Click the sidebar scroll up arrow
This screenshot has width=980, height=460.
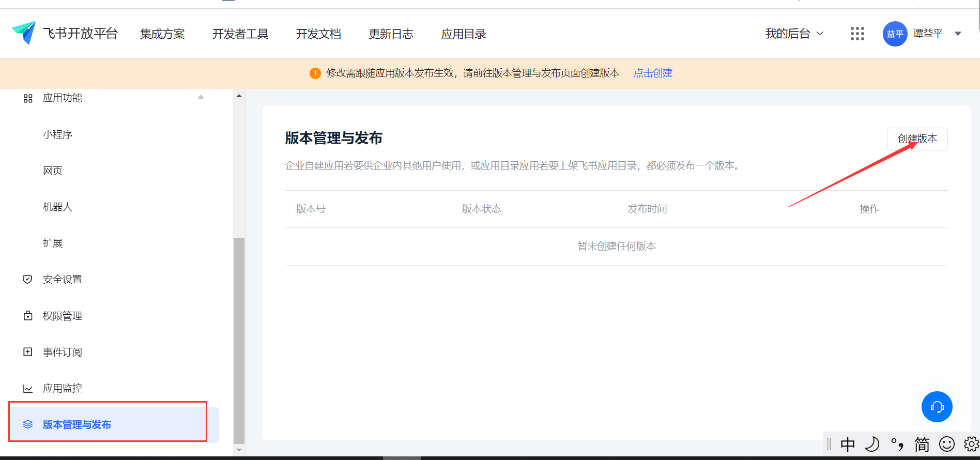239,96
